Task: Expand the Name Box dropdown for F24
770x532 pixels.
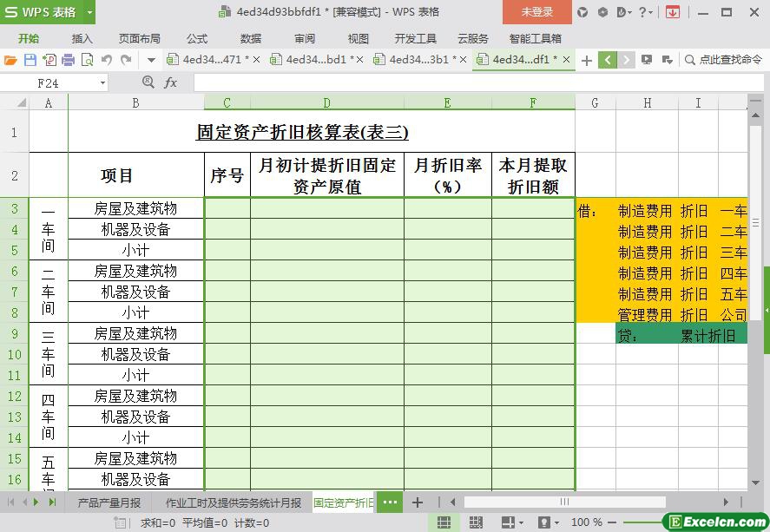Action: (102, 82)
